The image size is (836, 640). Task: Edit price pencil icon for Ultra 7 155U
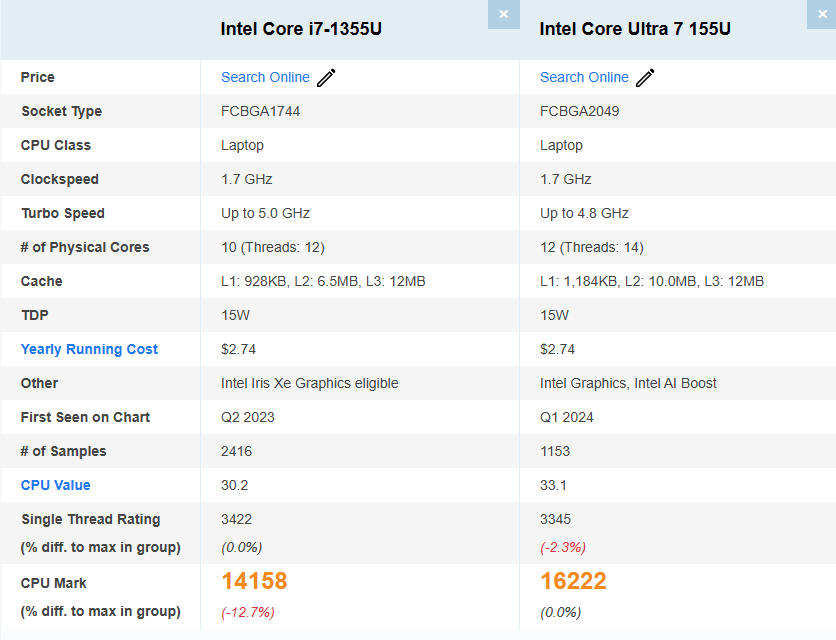click(x=645, y=78)
